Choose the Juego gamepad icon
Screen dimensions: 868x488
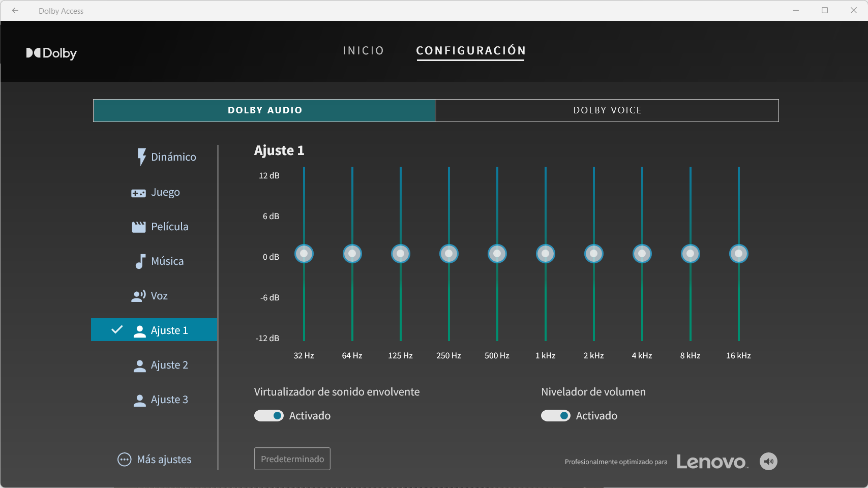pos(138,193)
